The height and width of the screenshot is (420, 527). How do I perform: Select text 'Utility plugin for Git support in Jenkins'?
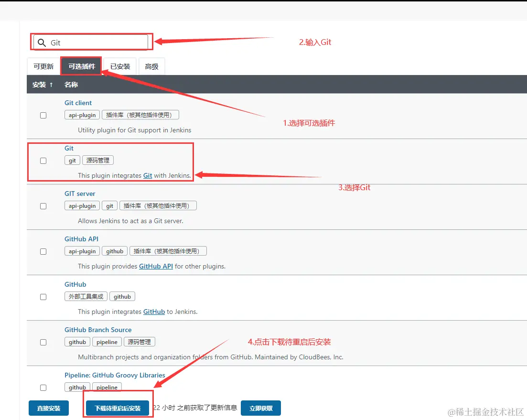coord(134,130)
